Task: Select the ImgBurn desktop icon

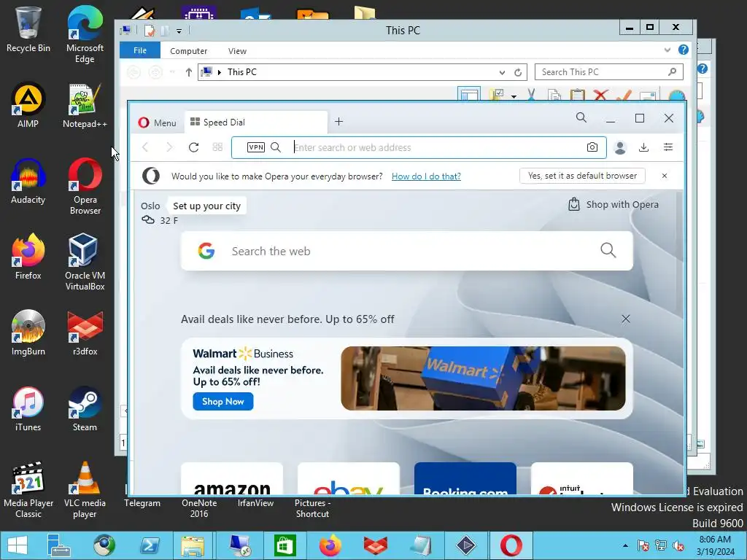Action: pos(28,332)
